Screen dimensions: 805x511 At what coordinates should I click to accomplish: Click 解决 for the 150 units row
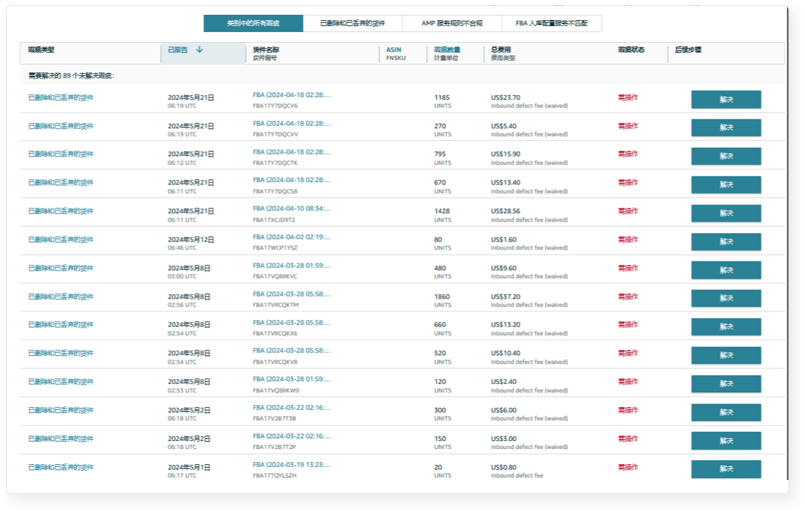[x=726, y=441]
